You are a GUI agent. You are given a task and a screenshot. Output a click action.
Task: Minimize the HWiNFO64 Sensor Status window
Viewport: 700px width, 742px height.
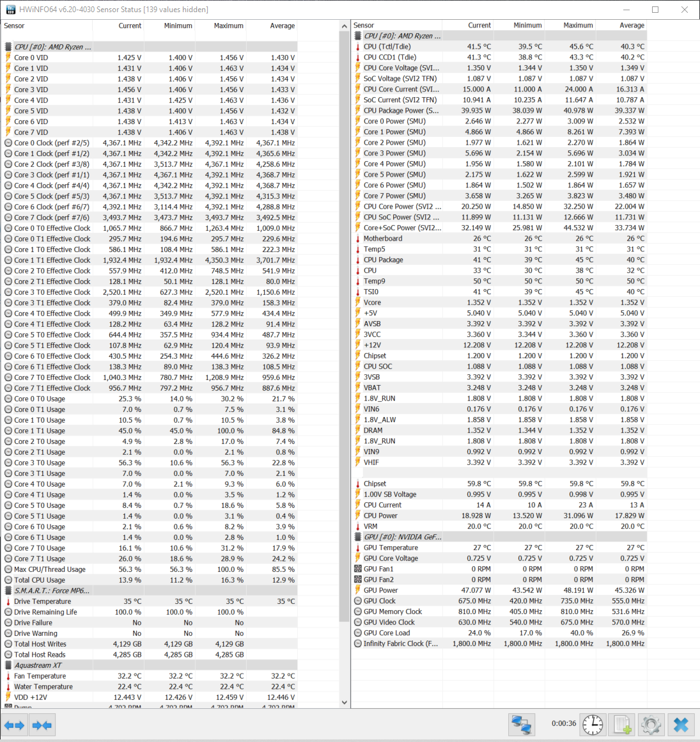626,10
